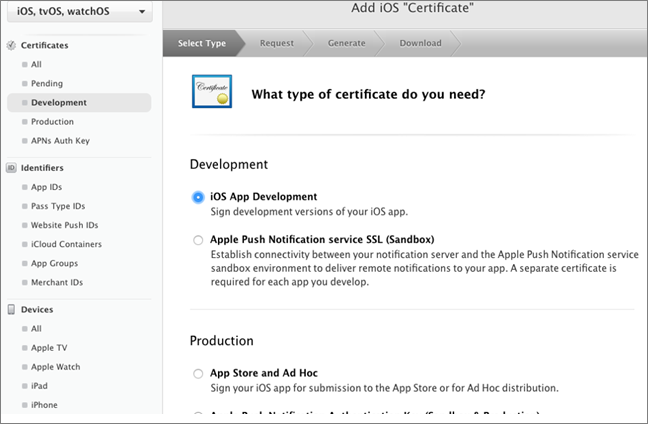648x424 pixels.
Task: Open iCloud Containers
Action: click(66, 244)
